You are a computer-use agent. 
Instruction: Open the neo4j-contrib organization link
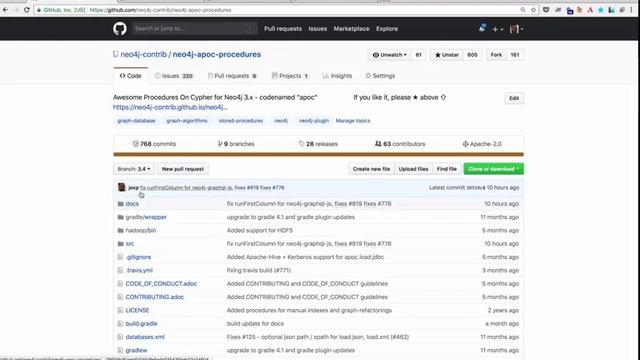(144, 54)
